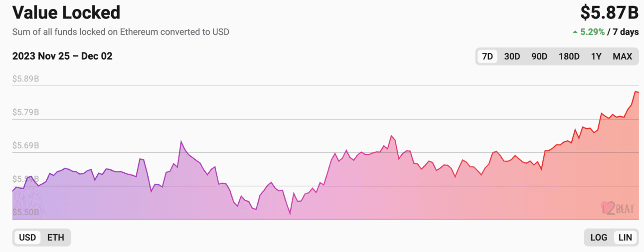Select USD currency display
This screenshot has height=252, width=644.
click(27, 238)
